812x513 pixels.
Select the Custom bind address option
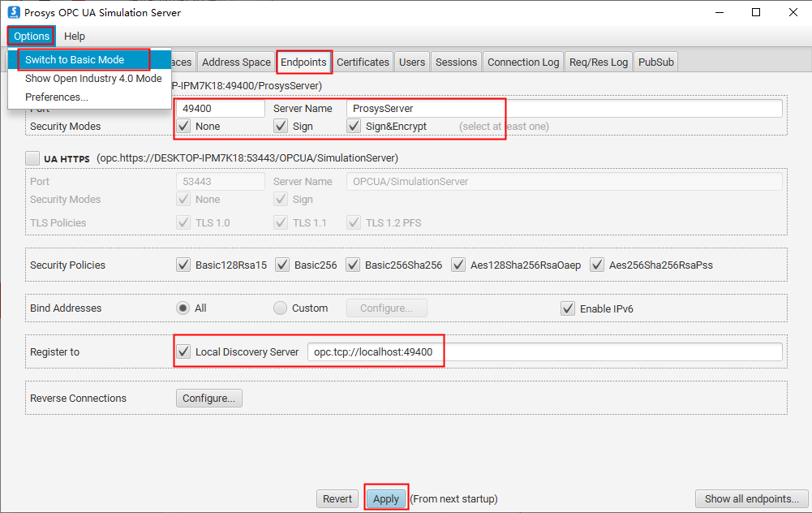(x=281, y=308)
